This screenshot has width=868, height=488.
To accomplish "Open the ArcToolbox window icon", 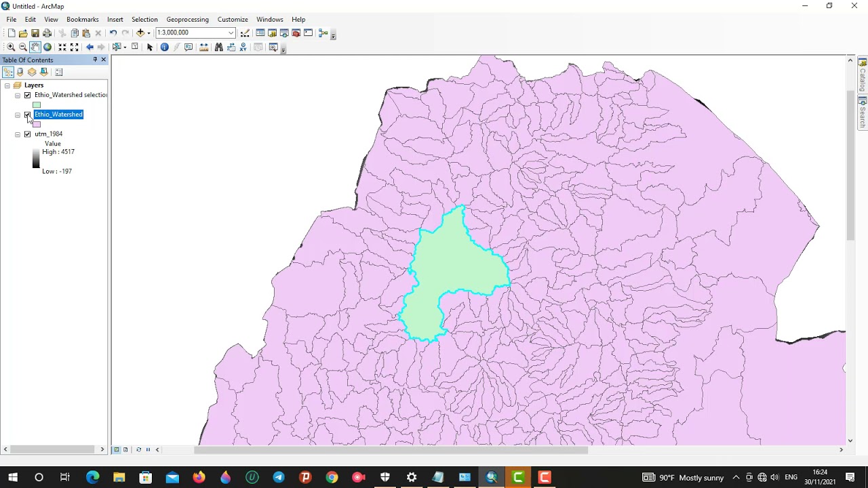I will tap(296, 33).
